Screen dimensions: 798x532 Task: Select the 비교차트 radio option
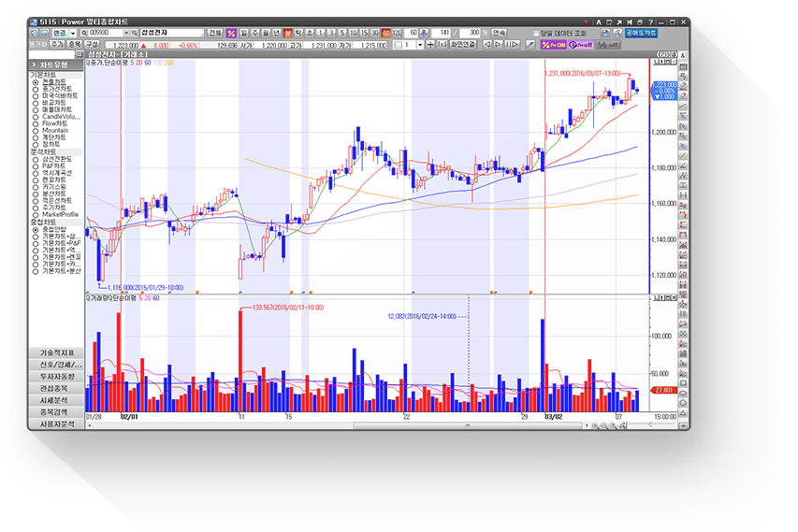(x=36, y=103)
